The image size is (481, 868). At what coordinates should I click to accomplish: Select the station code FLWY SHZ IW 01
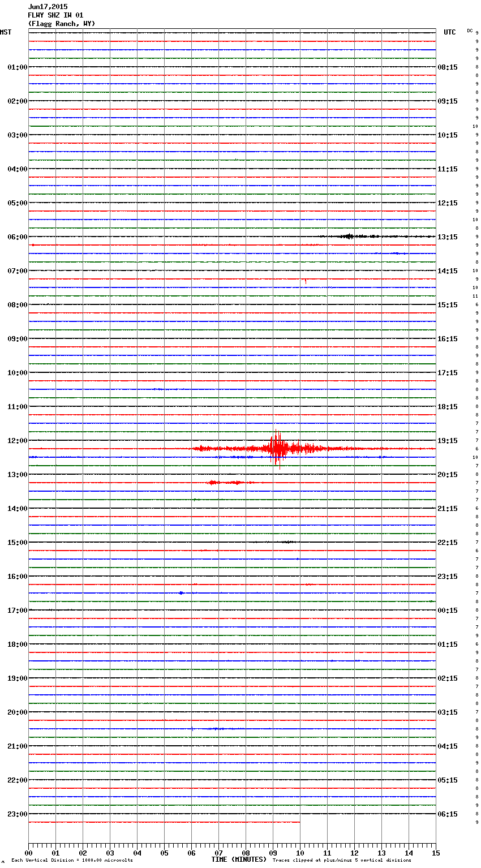click(55, 15)
